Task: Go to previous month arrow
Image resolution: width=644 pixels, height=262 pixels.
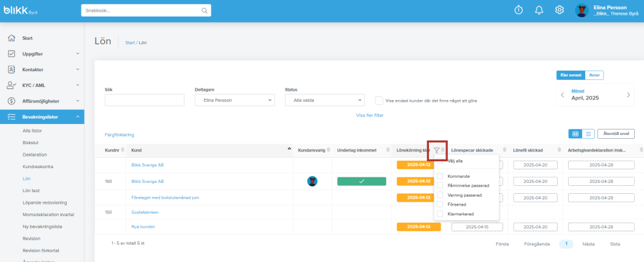Action: [x=563, y=95]
